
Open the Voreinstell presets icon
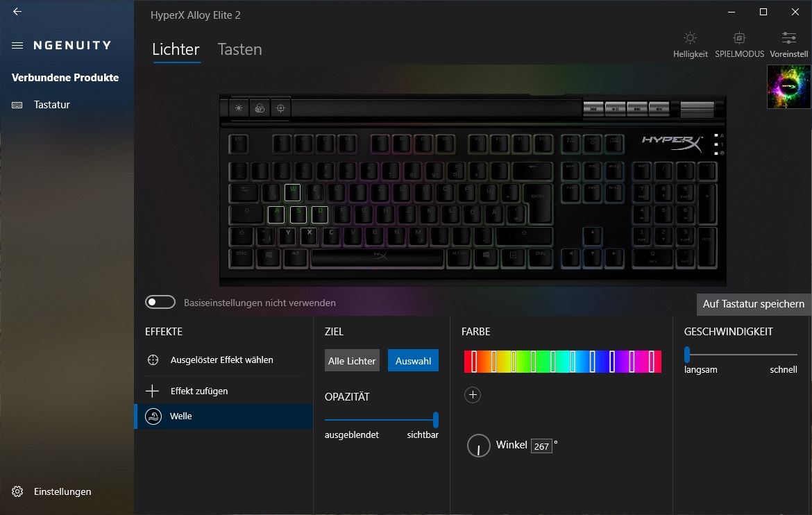coord(788,37)
